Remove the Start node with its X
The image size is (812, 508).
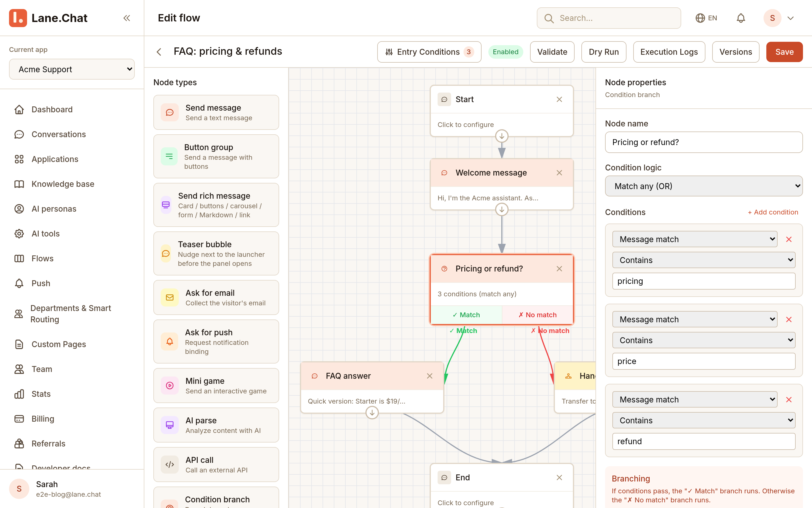coord(559,99)
